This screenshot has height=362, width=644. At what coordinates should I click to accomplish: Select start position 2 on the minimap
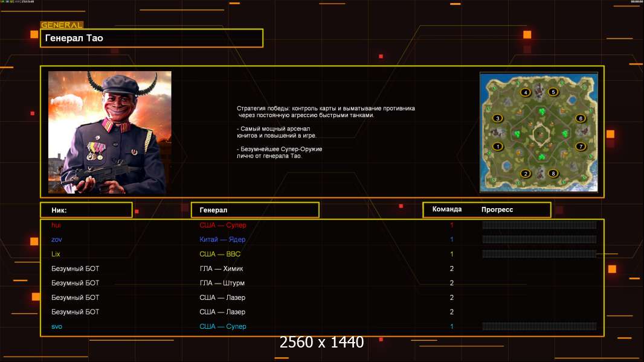pyautogui.click(x=526, y=173)
